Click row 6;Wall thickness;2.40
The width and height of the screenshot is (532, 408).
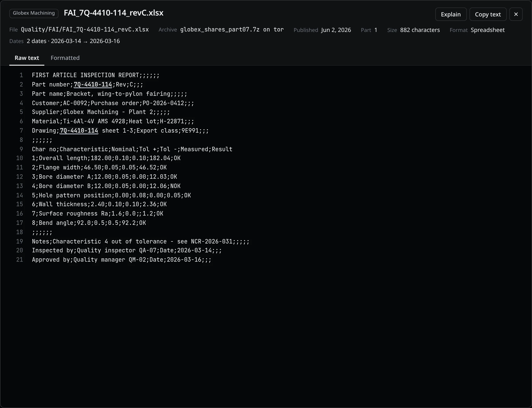(x=99, y=204)
